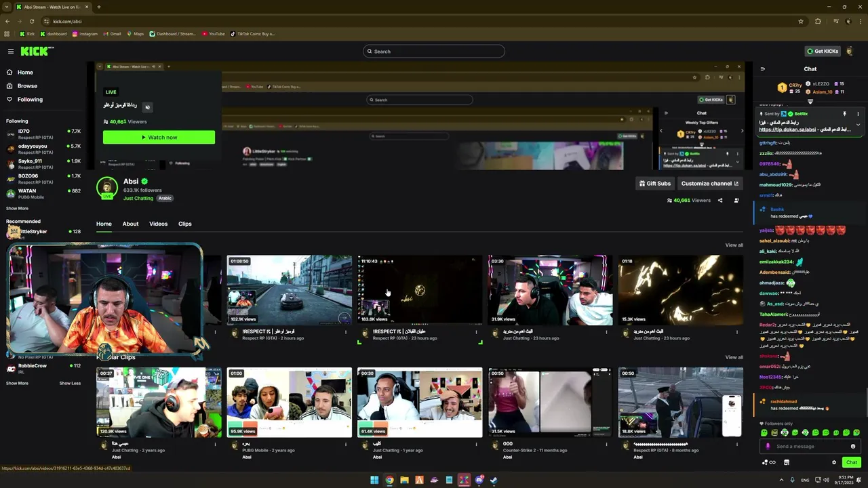Open the Kick shop icon below chat
This screenshot has height=488, width=868.
[x=787, y=462]
